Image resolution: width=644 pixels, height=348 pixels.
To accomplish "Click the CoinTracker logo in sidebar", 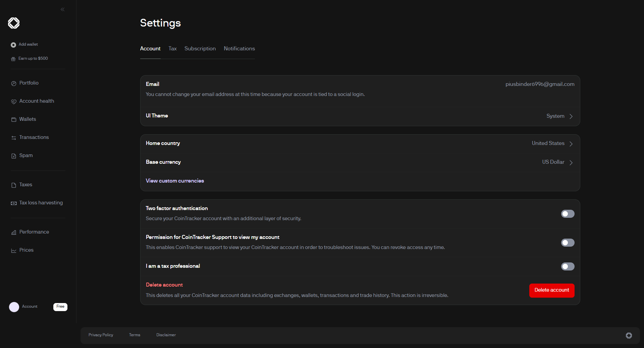I will [x=14, y=23].
